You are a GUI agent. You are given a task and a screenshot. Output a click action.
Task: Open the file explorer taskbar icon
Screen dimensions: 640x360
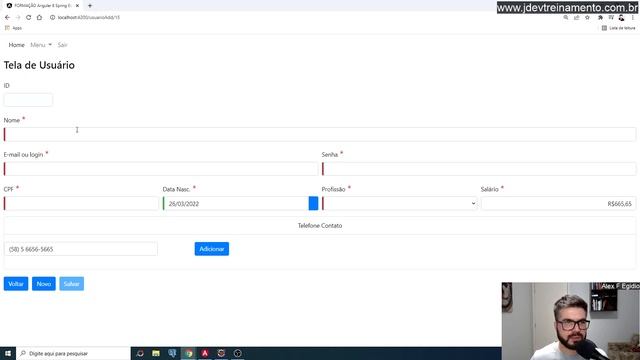pyautogui.click(x=156, y=353)
